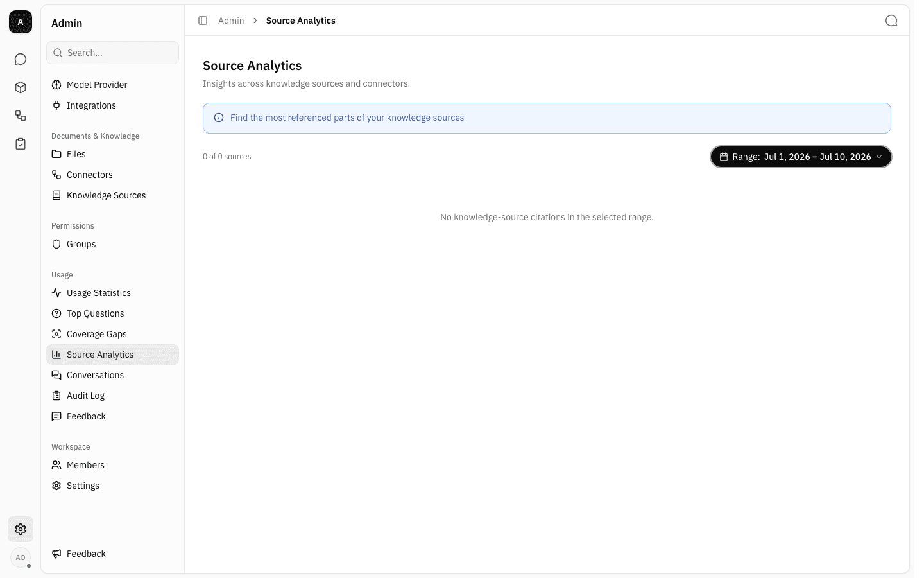Screen dimensions: 924x578
Task: Click the '0 of 0 sources' text
Action: (227, 157)
